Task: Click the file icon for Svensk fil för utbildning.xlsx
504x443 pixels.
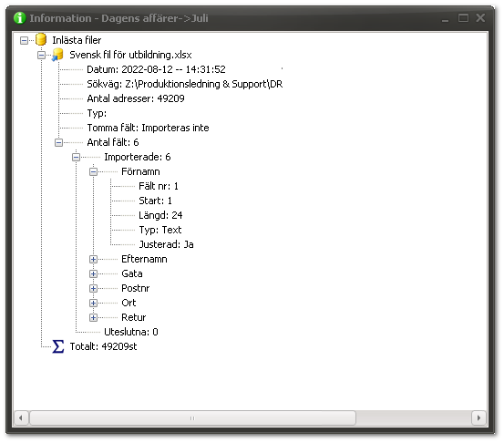Action: (57, 55)
